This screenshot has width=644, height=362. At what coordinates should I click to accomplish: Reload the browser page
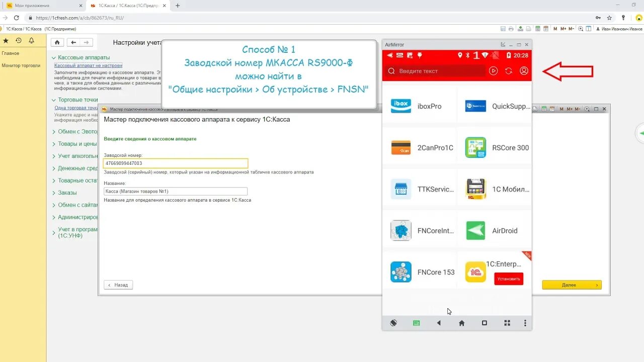click(17, 18)
